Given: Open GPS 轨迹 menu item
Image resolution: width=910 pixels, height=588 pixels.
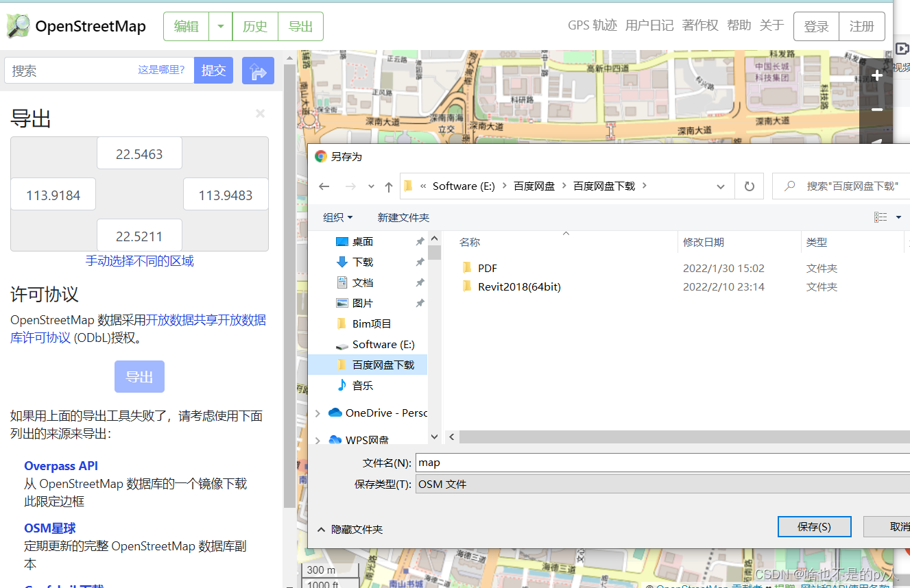Looking at the screenshot, I should pos(592,25).
